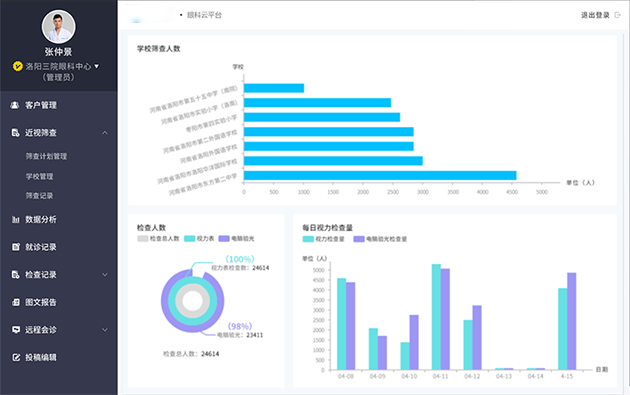The width and height of the screenshot is (630, 395).
Task: Open the 洛阳三院眼科中心 organization dropdown
Action: pyautogui.click(x=96, y=66)
